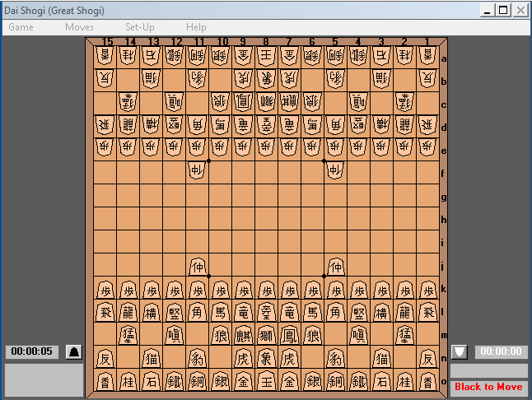
Task: Select Black's Drunk Elephant on square 8n
Action: tap(266, 359)
